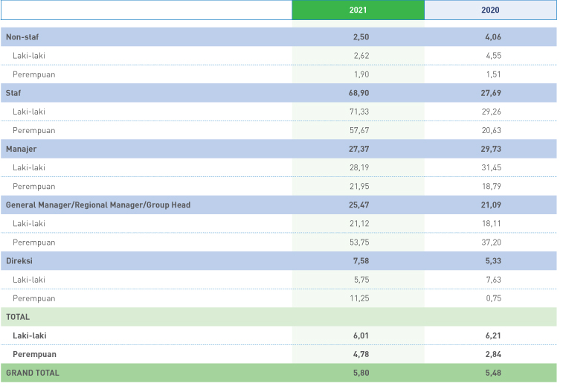Select value 1,51 in 2020 column

[493, 74]
